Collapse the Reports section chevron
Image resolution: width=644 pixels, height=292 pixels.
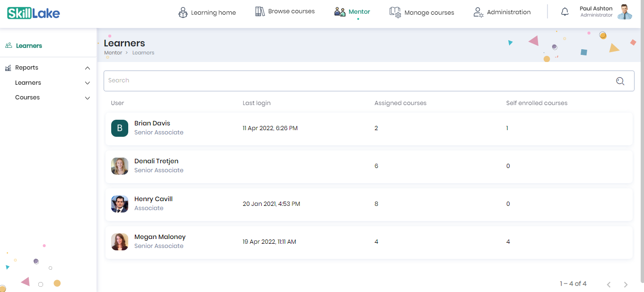point(88,68)
